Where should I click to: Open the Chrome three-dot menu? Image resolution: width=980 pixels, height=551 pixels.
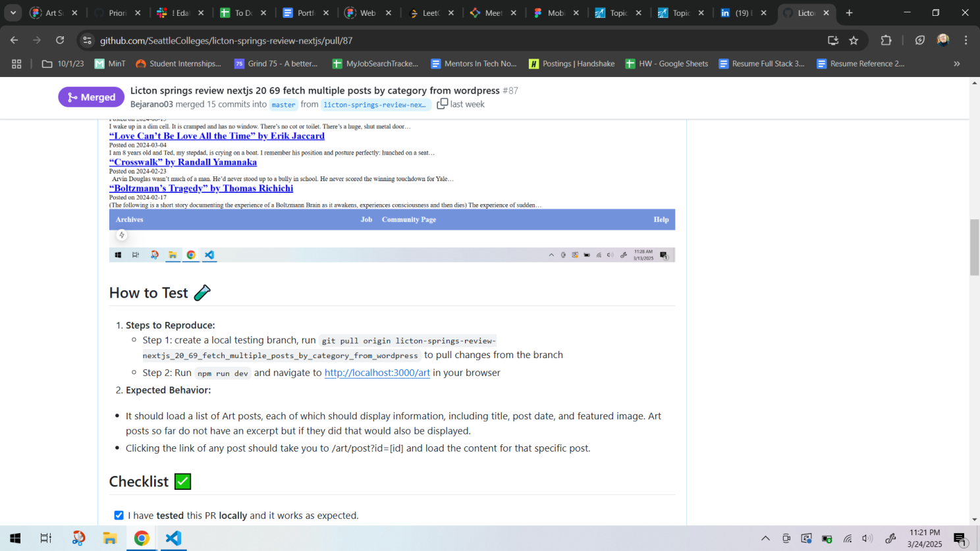pyautogui.click(x=966, y=40)
